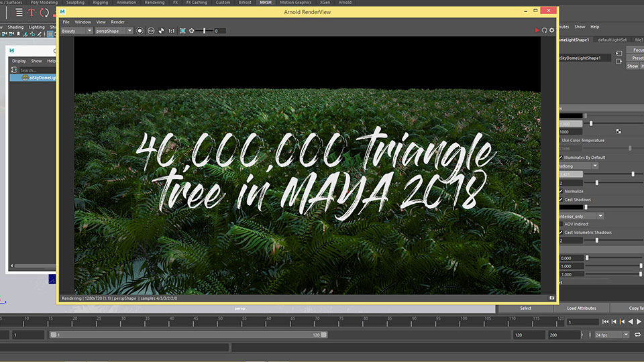
Task: Switch to the defaultLightSet attribute tab
Action: (612, 40)
